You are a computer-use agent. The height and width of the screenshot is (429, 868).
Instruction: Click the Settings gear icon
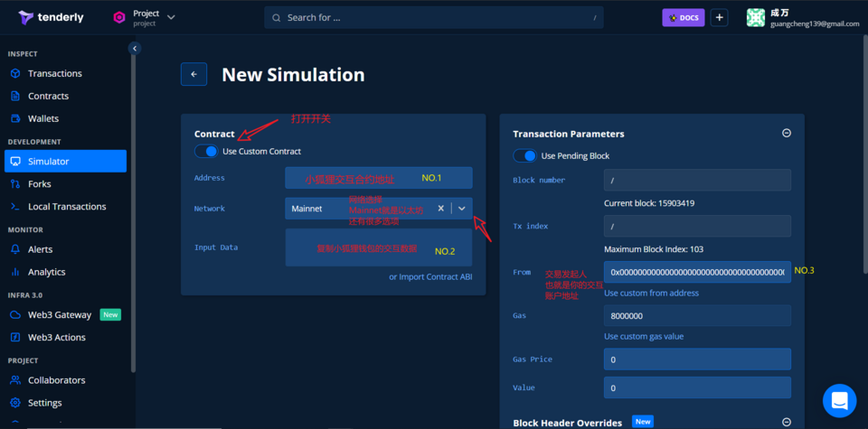(15, 403)
